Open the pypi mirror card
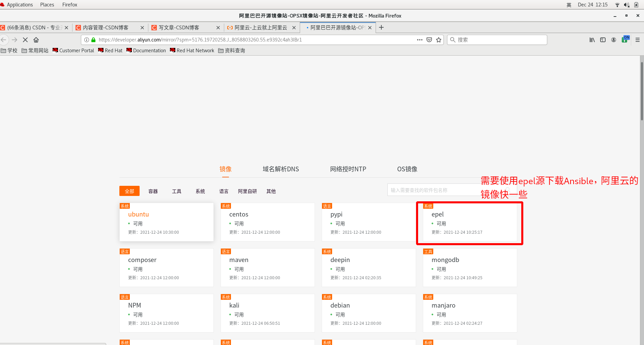Image resolution: width=644 pixels, height=345 pixels. [369, 222]
